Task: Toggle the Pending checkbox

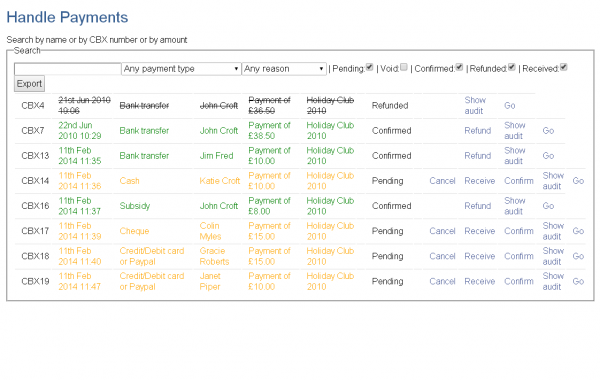Action: [369, 67]
